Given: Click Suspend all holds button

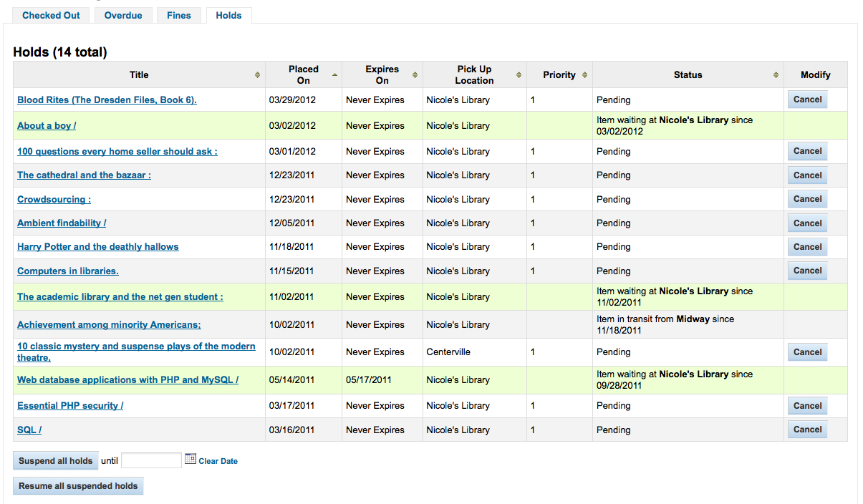Looking at the screenshot, I should (x=56, y=461).
